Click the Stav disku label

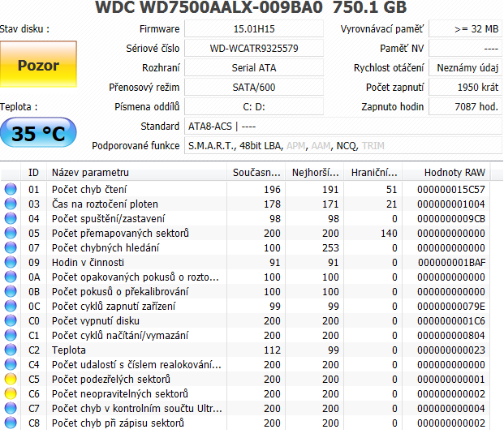(24, 29)
